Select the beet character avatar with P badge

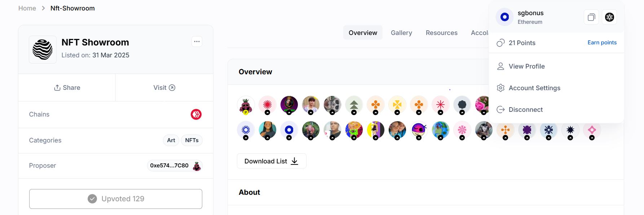pyautogui.click(x=246, y=105)
